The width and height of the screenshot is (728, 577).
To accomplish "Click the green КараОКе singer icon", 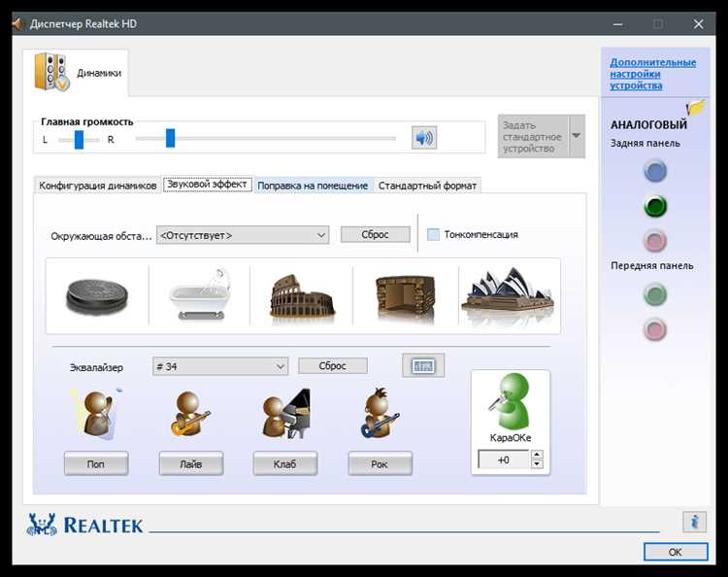I will [x=510, y=401].
